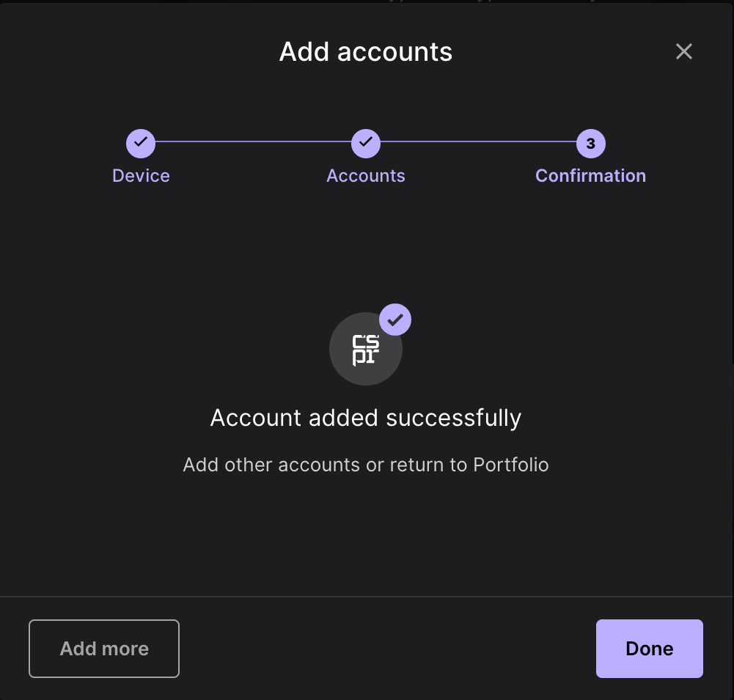Click the Add more button
This screenshot has height=700, width=734.
click(x=103, y=649)
